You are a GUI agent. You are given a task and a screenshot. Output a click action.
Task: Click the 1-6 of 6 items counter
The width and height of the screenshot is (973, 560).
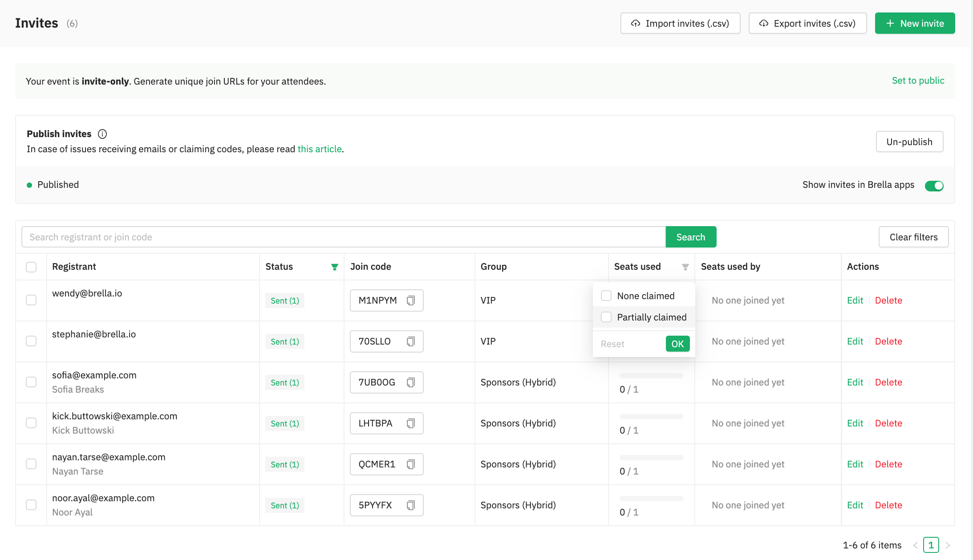pyautogui.click(x=872, y=545)
